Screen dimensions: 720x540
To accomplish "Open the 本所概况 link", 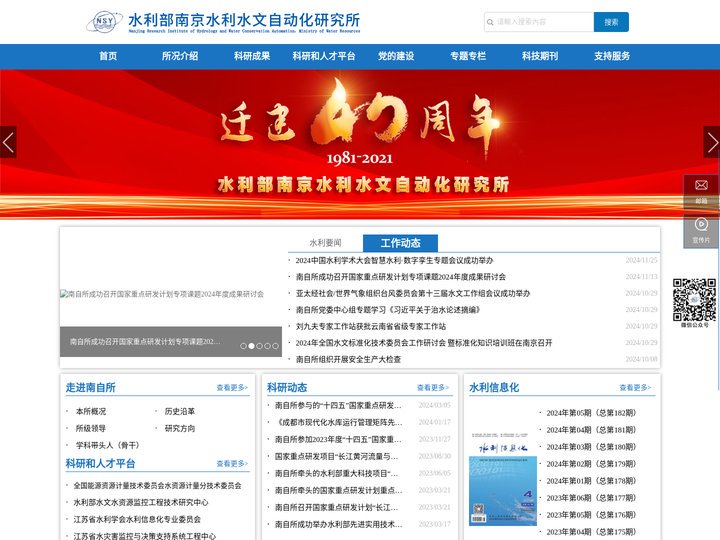I will coord(91,411).
